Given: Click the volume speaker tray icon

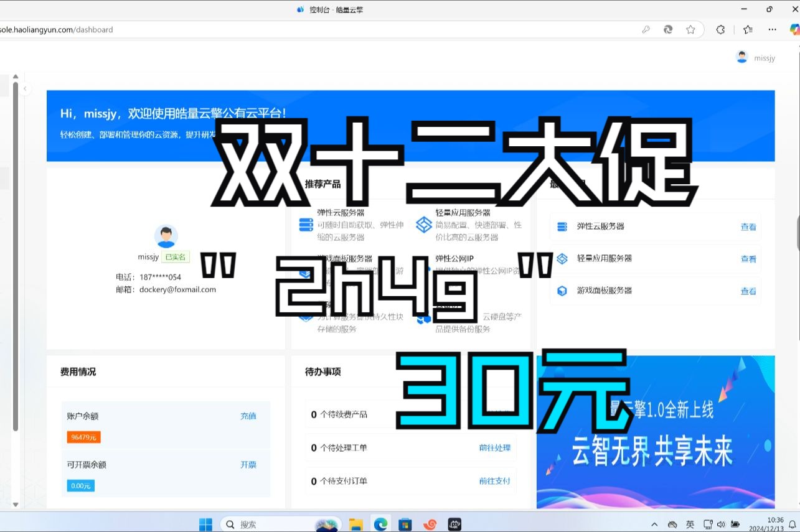Looking at the screenshot, I should [x=721, y=525].
